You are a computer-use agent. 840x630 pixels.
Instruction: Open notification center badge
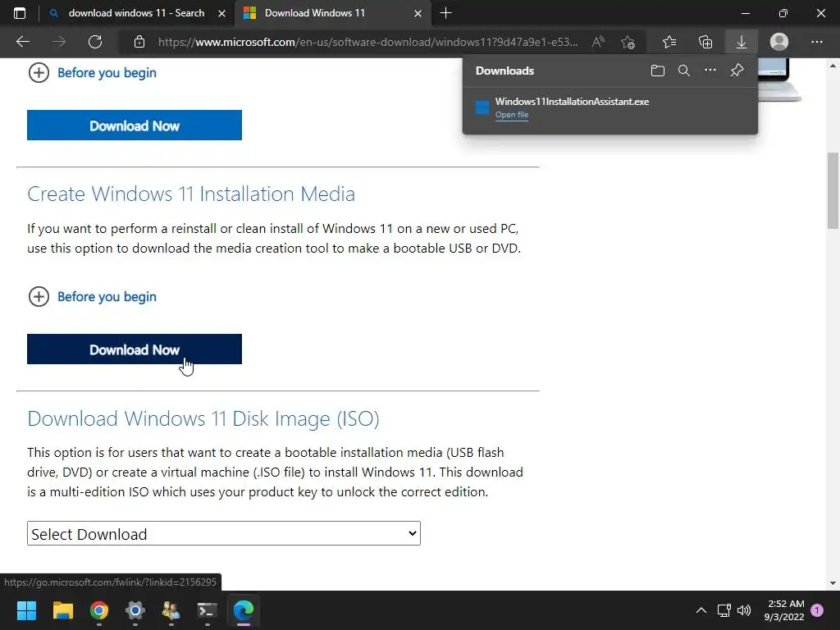pos(817,609)
